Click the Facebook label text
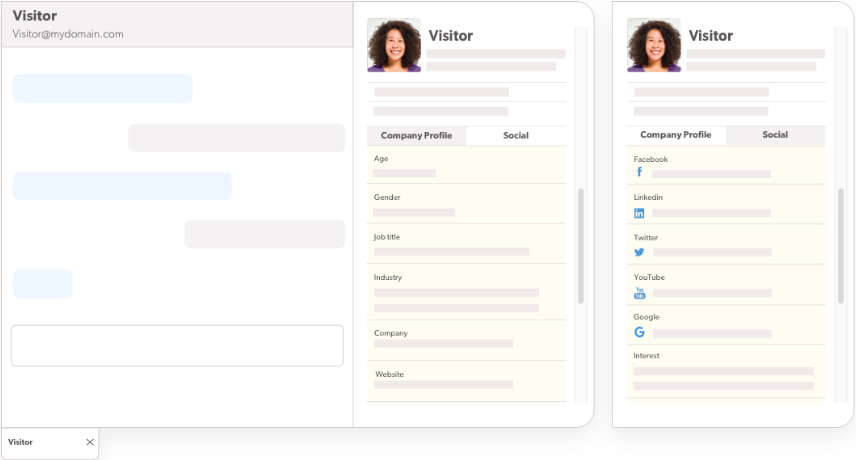The height and width of the screenshot is (460, 856). (651, 159)
